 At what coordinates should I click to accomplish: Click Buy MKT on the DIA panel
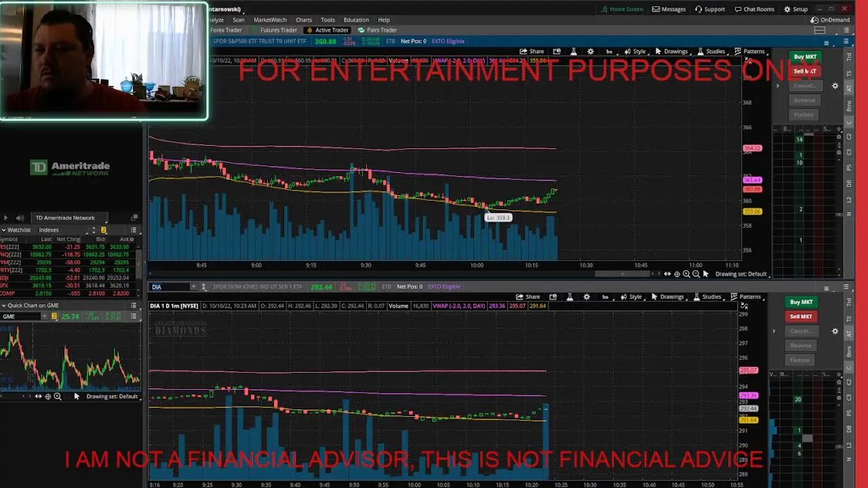[x=802, y=302]
